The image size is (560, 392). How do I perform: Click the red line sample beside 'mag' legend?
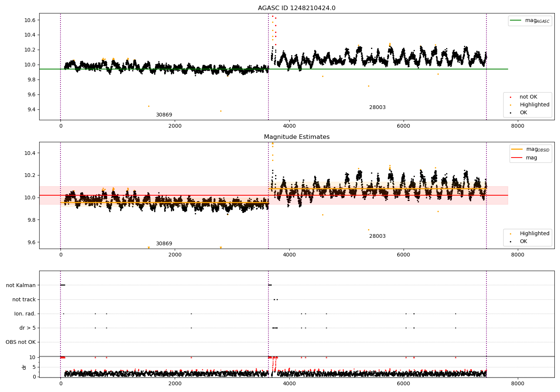tap(517, 158)
